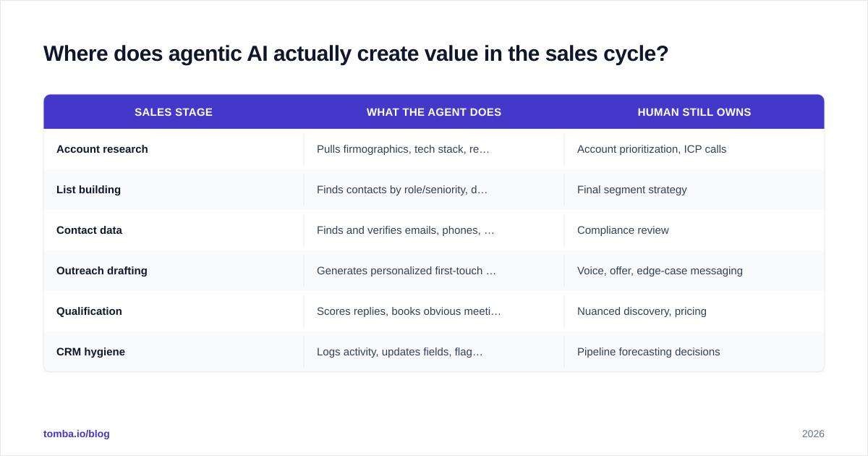Image resolution: width=868 pixels, height=456 pixels.
Task: Select the 'Outreach drafting' cell
Action: point(174,271)
